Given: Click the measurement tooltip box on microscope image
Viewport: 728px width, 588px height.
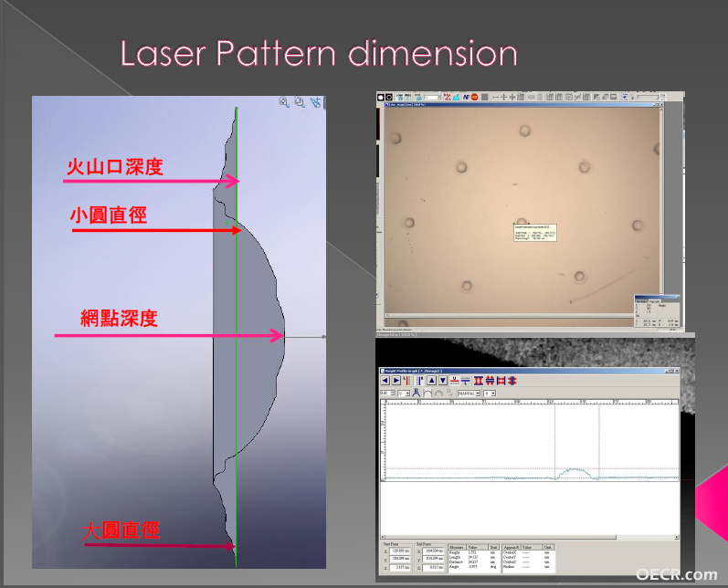Looking at the screenshot, I should [535, 233].
